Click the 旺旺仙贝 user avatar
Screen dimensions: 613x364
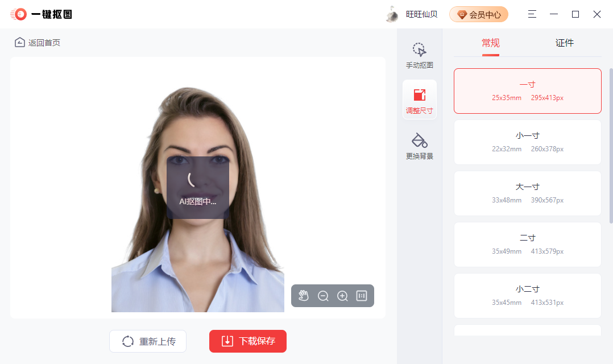[x=392, y=14]
